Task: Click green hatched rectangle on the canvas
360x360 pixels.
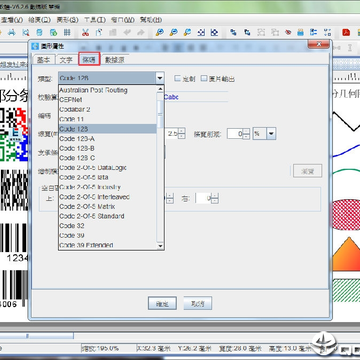Action: coord(347,290)
